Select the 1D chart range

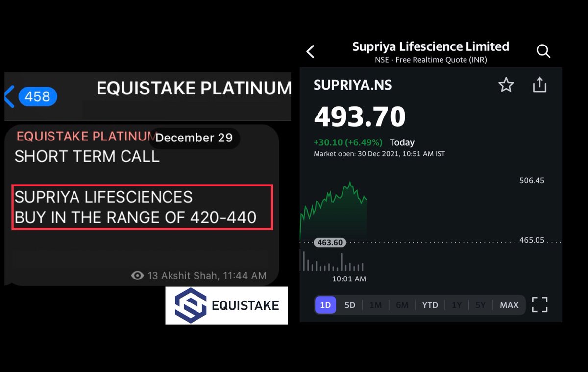[x=325, y=305]
